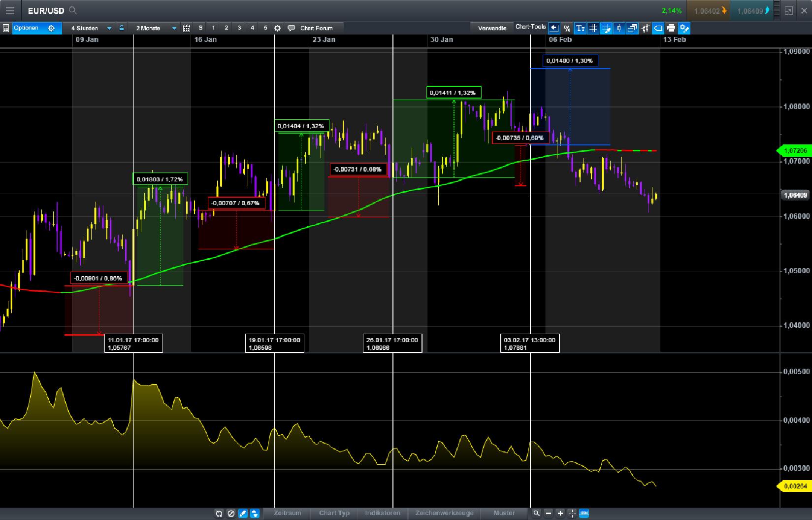Open the percentage scale icon
The height and width of the screenshot is (520, 812).
[x=567, y=28]
